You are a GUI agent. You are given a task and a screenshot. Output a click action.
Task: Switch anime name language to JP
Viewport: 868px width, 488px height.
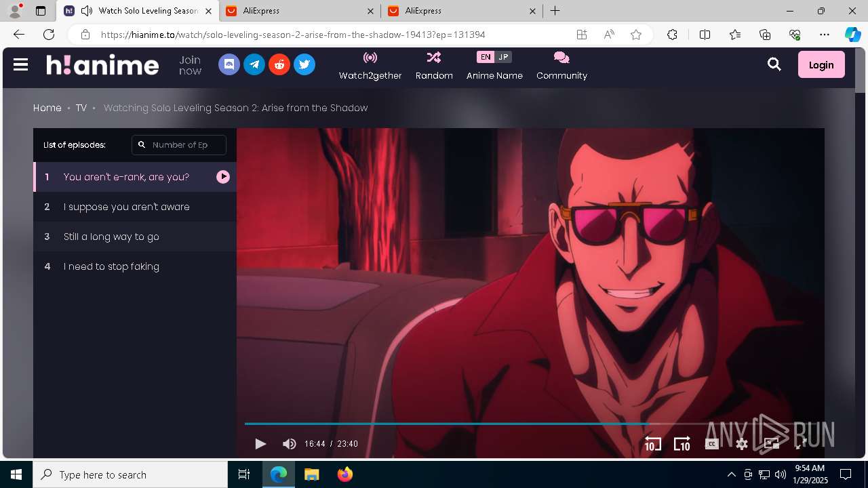pos(503,57)
